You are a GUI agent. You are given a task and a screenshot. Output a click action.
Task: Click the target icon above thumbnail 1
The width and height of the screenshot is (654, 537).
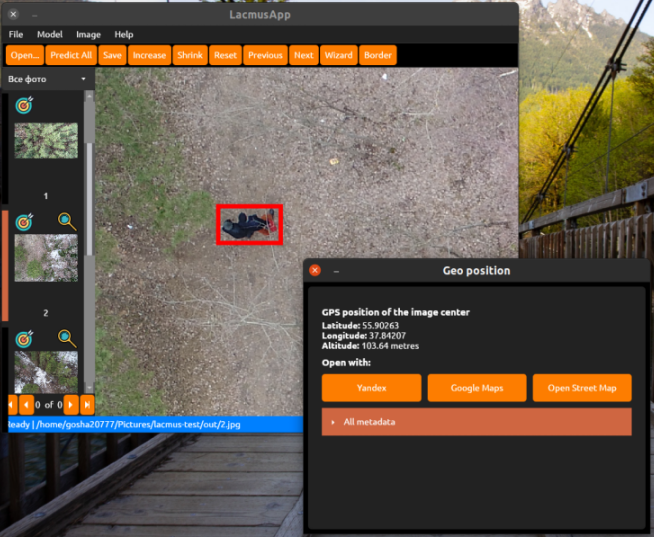(25, 103)
